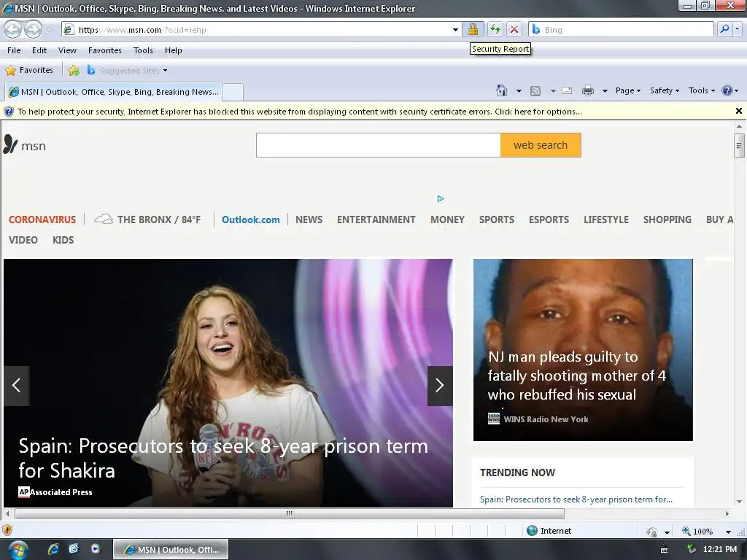Click the security shield status bar icon
This screenshot has width=747, height=560.
(7, 530)
